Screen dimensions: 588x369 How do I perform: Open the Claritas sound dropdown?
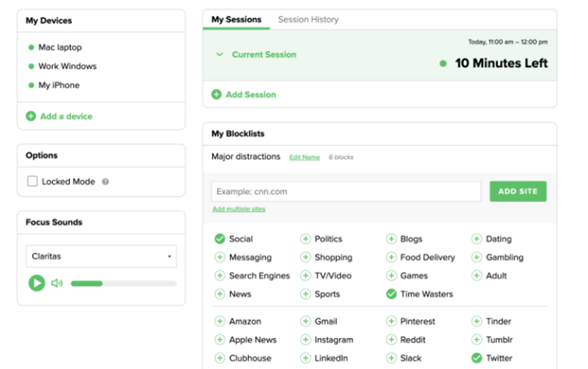tap(101, 256)
